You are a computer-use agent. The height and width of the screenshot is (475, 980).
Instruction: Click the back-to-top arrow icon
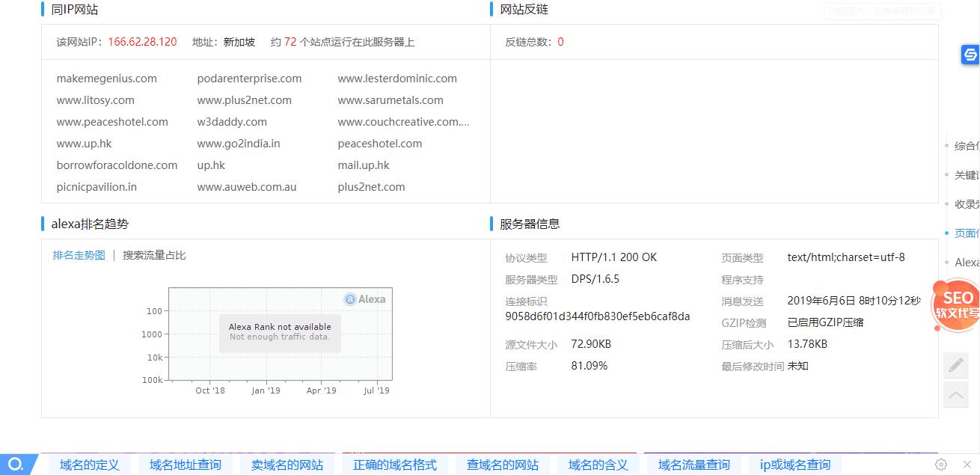(956, 394)
